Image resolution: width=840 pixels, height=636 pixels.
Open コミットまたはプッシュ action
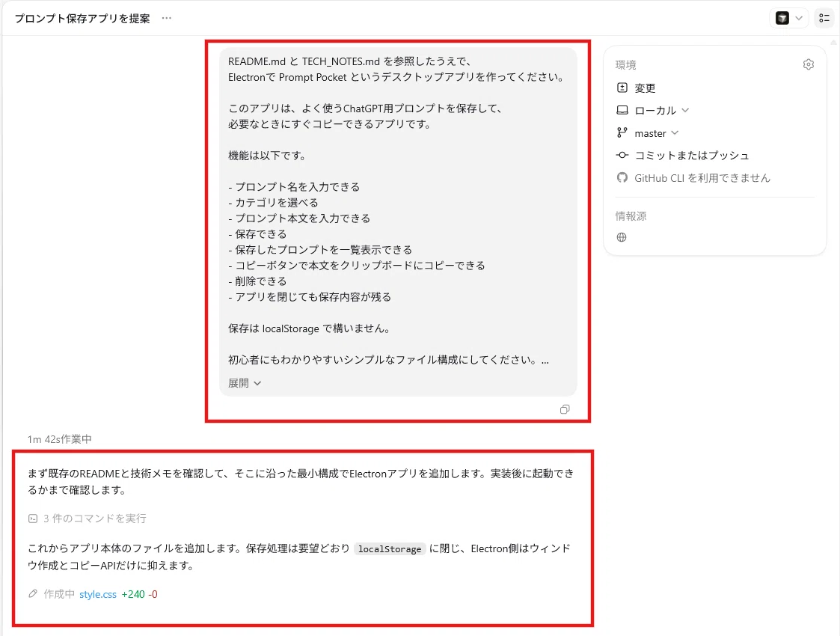pyautogui.click(x=692, y=156)
